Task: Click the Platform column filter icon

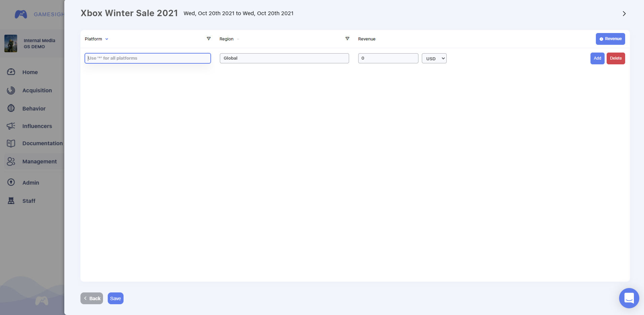Action: [x=209, y=39]
